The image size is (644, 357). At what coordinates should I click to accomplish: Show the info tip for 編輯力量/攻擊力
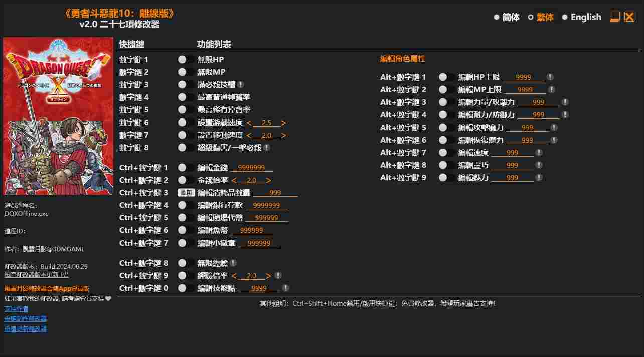[x=565, y=102]
